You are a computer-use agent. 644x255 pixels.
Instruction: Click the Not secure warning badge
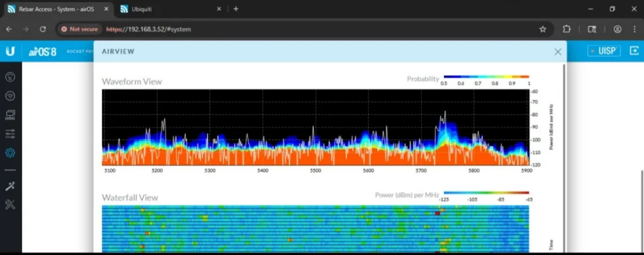tap(80, 29)
